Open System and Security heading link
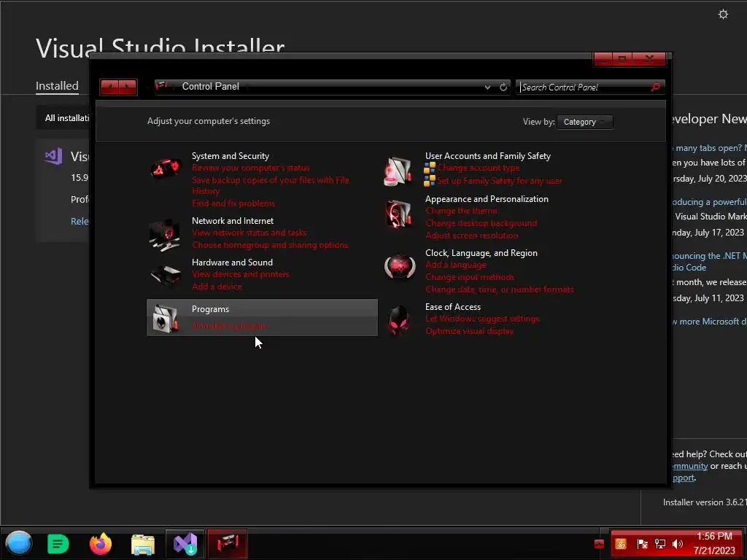The height and width of the screenshot is (560, 747). (231, 156)
